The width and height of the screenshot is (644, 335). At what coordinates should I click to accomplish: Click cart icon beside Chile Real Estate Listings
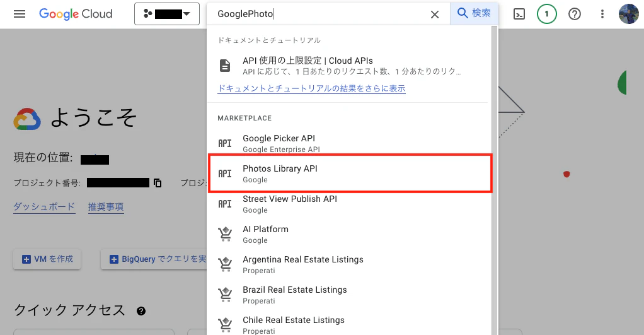[x=225, y=325]
